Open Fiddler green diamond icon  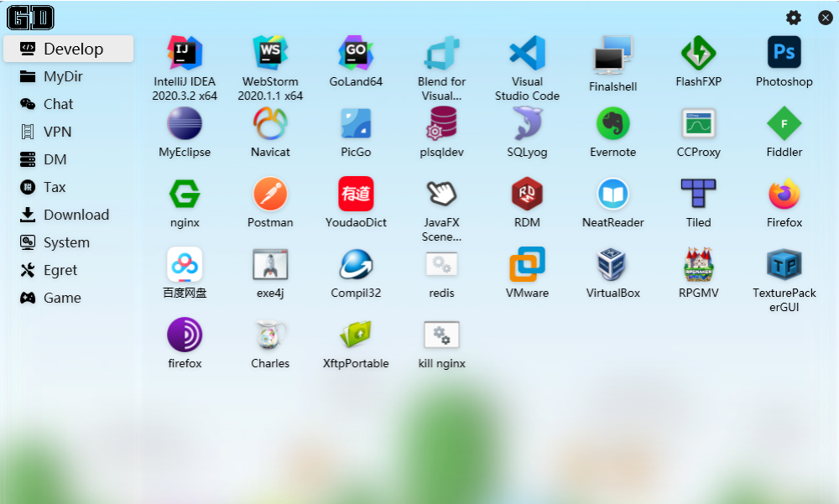pos(784,123)
